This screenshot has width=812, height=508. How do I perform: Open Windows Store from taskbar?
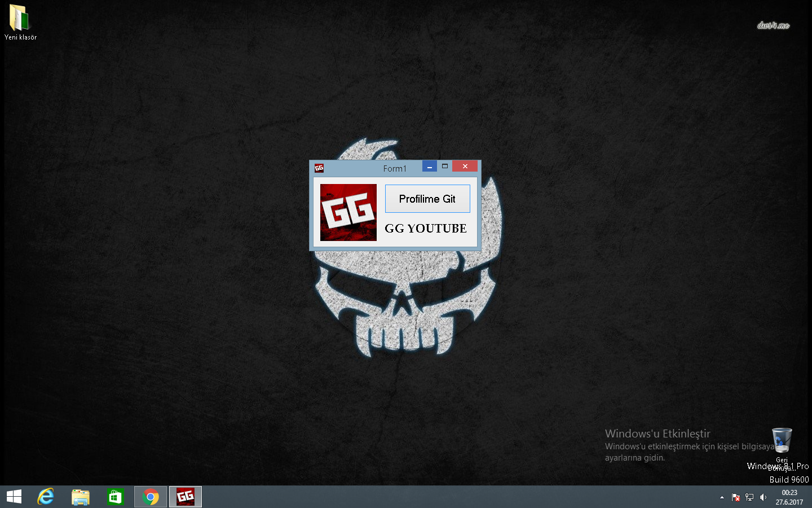(x=116, y=497)
